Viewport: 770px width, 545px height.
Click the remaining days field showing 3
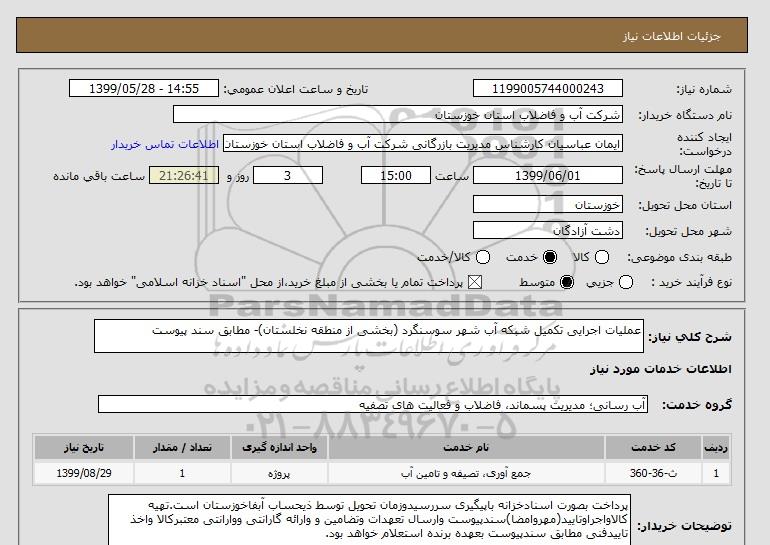[x=288, y=175]
